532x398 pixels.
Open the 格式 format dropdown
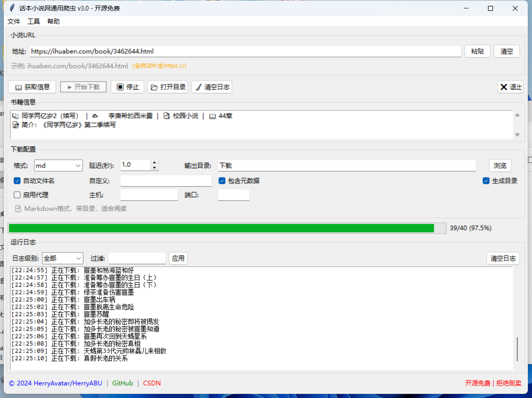coord(58,165)
